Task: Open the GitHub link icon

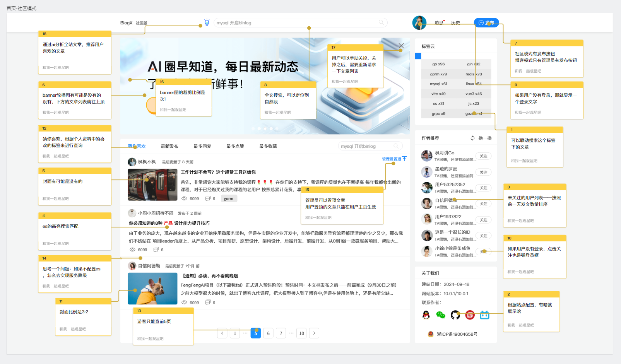Action: click(455, 315)
